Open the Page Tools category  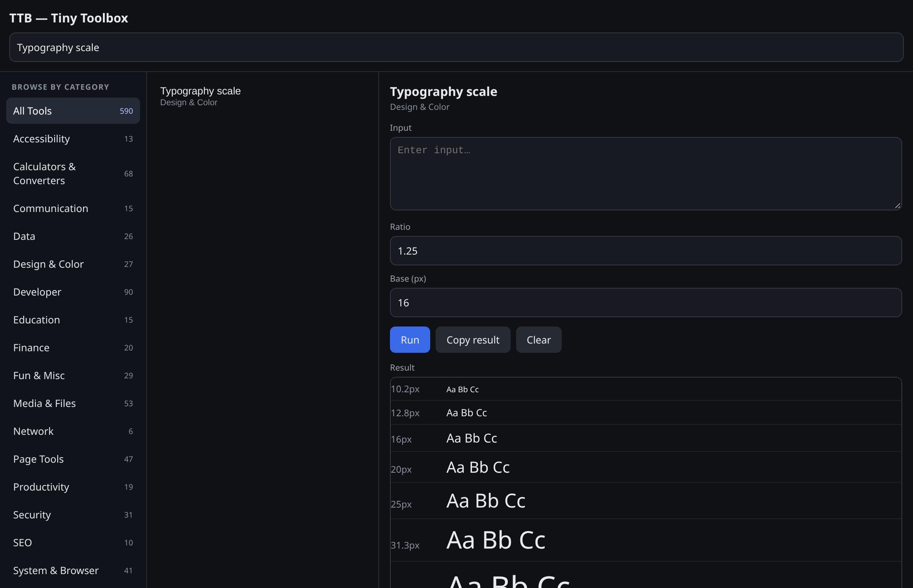[73, 459]
